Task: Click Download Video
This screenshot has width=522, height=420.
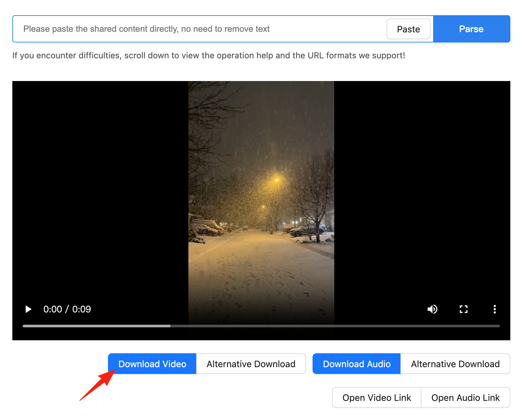Action: 152,364
